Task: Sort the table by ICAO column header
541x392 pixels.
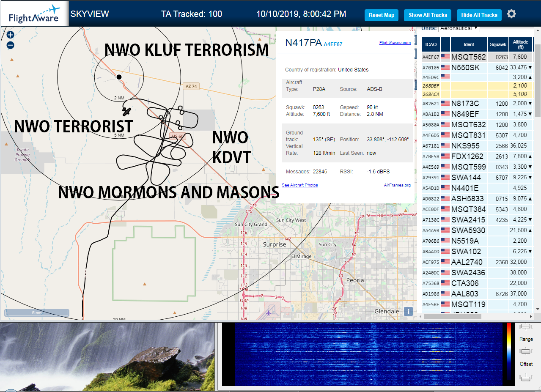Action: pyautogui.click(x=431, y=44)
